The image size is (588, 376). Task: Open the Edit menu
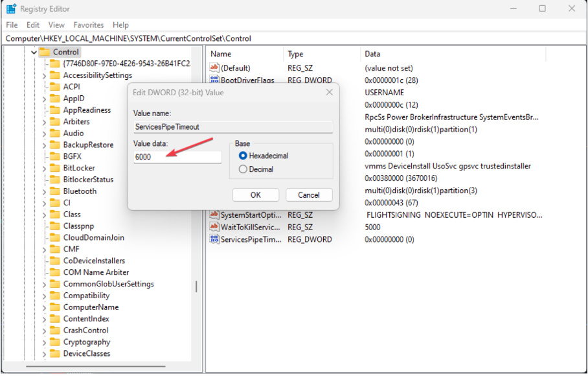tap(33, 25)
